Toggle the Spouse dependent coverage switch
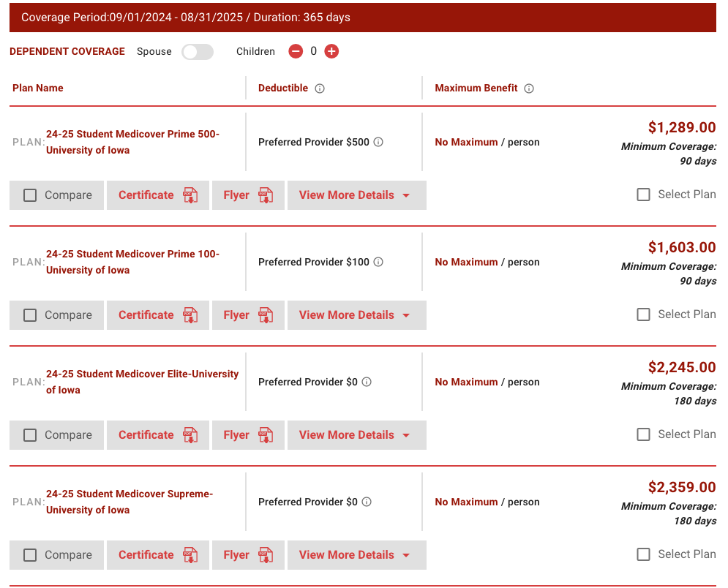Image resolution: width=728 pixels, height=588 pixels. pyautogui.click(x=198, y=51)
